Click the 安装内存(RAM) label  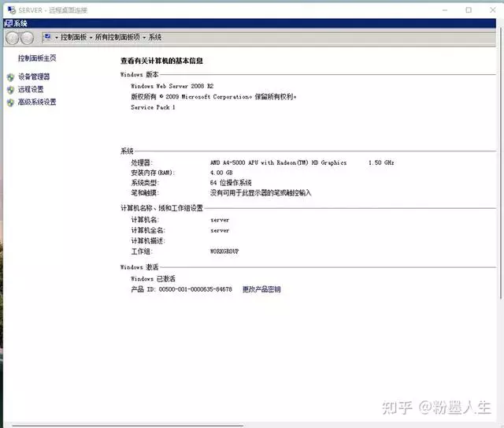[153, 173]
